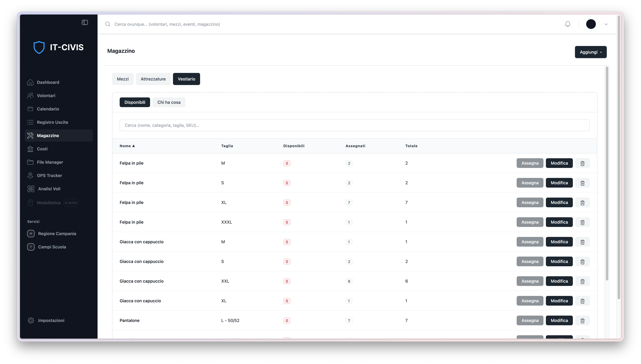Delete the Pantalone L - 50/52 row
The image size is (641, 364).
582,320
